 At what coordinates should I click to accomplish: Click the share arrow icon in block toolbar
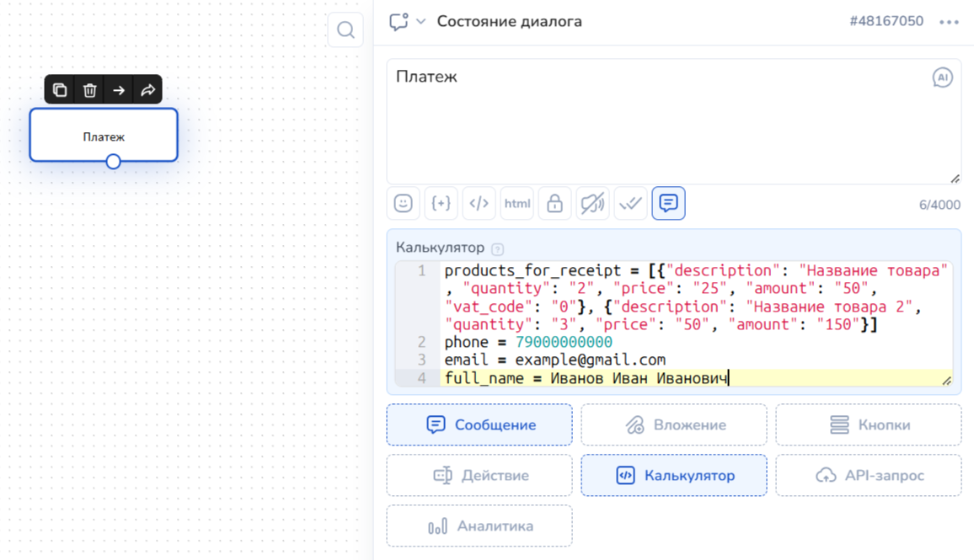coord(147,90)
